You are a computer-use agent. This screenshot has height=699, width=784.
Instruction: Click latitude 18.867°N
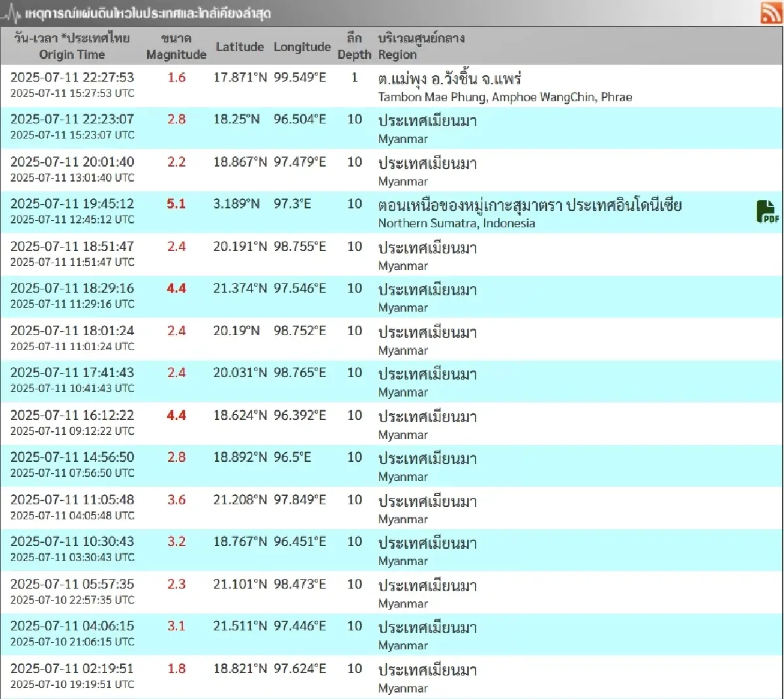240,161
